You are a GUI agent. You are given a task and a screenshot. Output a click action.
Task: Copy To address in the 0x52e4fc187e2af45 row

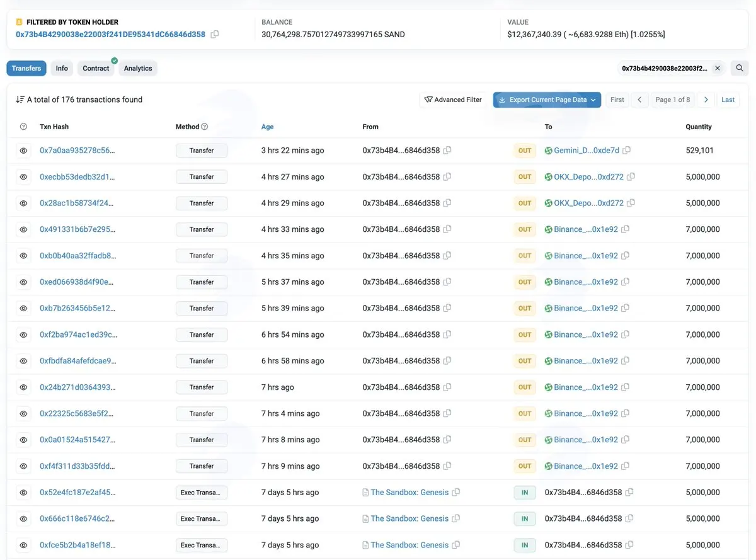629,493
